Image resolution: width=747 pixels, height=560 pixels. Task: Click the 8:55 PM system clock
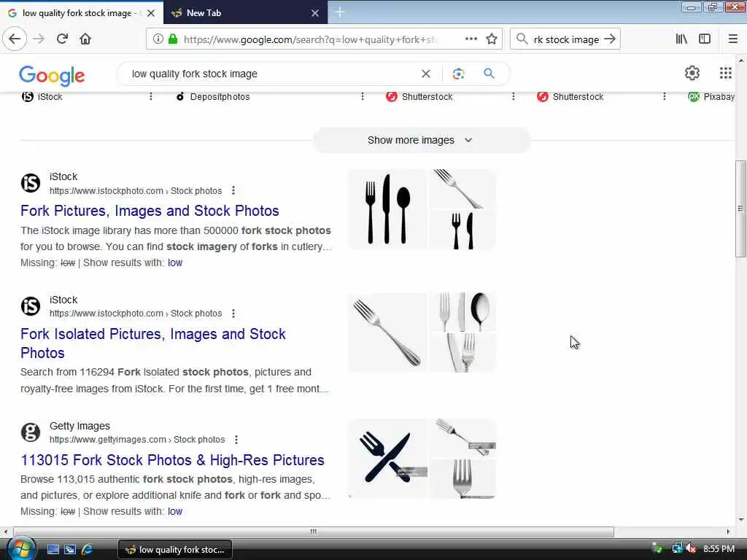point(719,549)
